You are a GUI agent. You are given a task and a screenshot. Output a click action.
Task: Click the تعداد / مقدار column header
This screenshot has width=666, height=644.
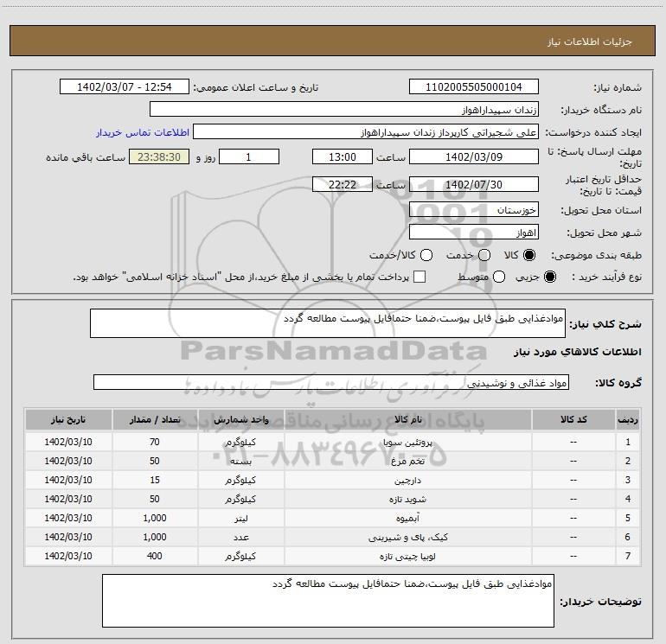pos(155,419)
